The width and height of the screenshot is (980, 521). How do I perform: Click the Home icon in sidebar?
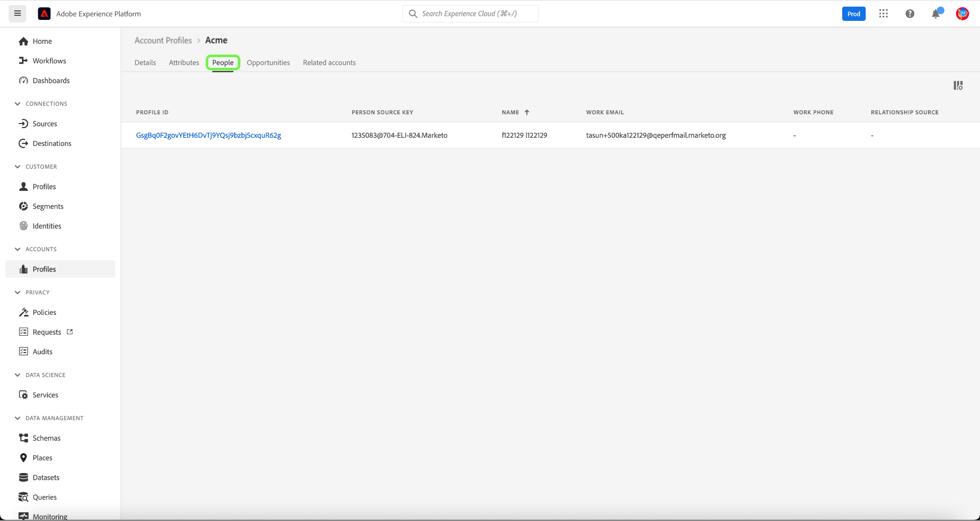click(23, 41)
